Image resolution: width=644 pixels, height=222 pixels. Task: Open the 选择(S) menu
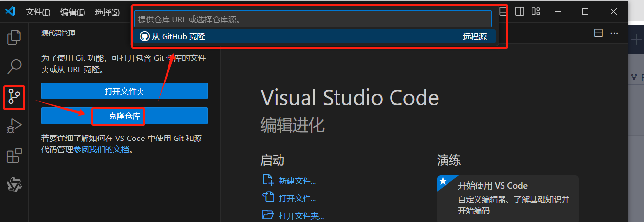pos(107,12)
